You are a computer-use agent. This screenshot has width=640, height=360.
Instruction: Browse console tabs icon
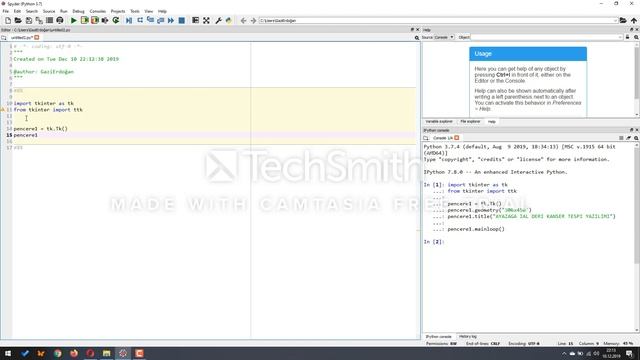click(x=426, y=138)
